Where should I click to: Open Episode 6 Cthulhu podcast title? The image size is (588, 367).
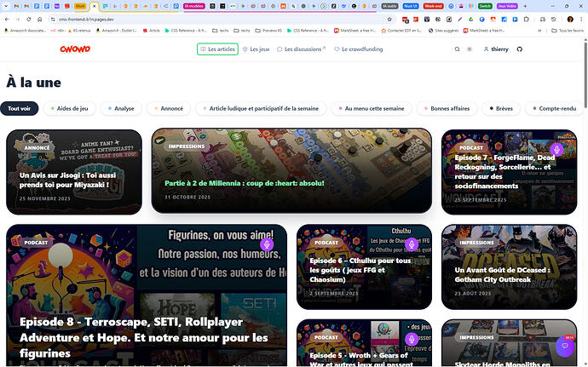360,270
